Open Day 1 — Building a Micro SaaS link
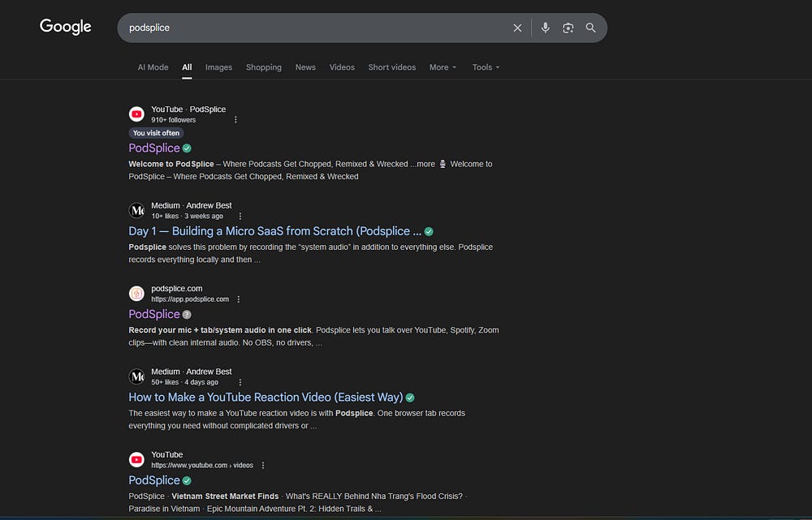This screenshot has width=812, height=520. click(x=275, y=231)
